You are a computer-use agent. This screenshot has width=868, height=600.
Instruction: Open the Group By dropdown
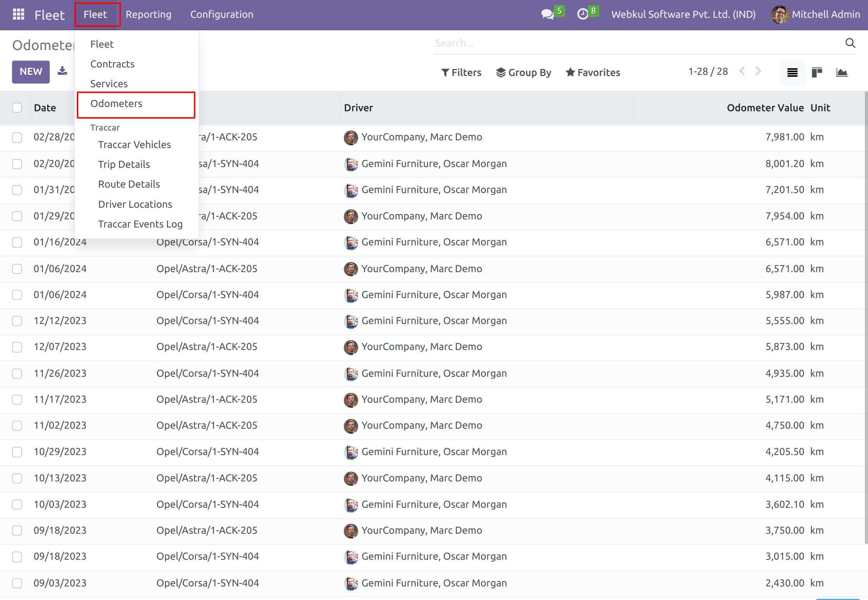click(524, 72)
